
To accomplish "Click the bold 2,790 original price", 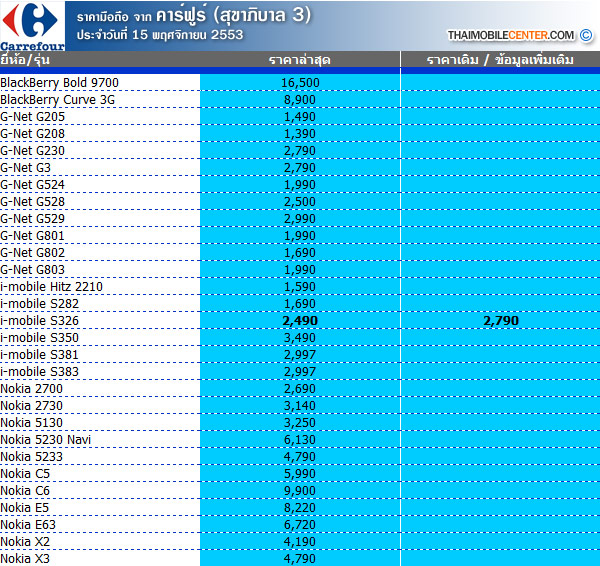I will pyautogui.click(x=501, y=321).
